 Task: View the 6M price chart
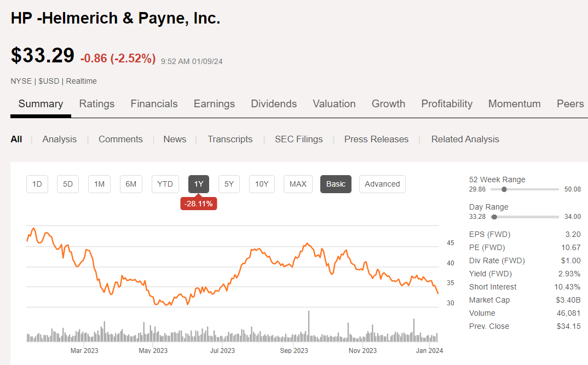[x=131, y=184]
